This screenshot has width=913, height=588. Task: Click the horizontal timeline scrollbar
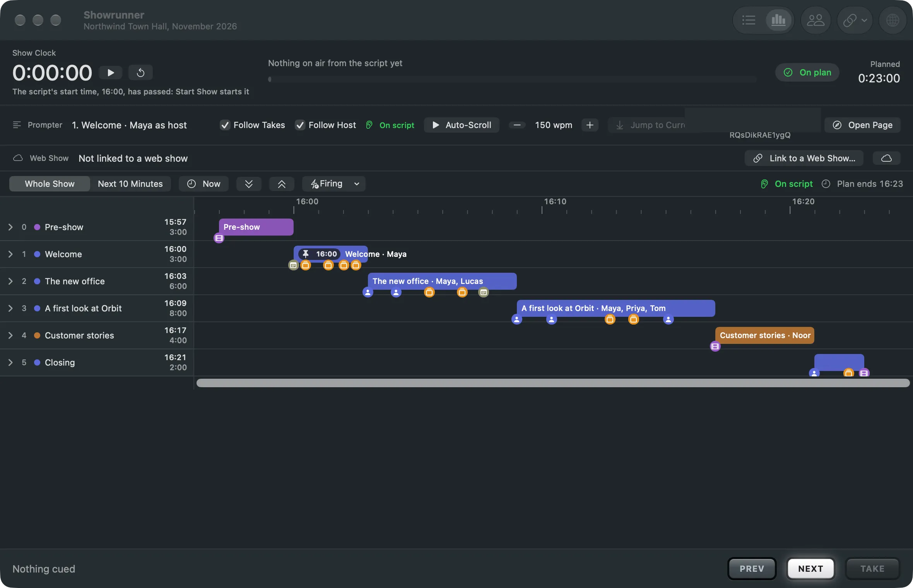(x=553, y=383)
